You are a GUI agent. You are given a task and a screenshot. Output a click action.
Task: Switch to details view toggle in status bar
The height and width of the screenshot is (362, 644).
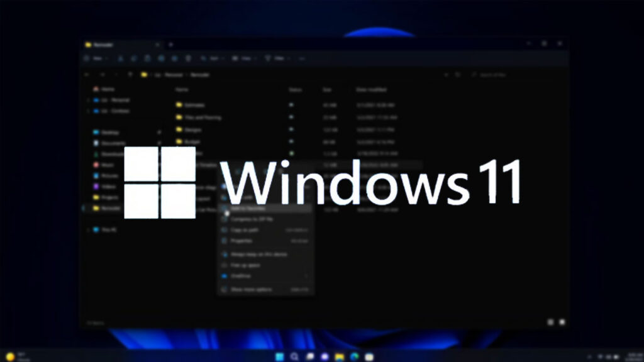550,322
